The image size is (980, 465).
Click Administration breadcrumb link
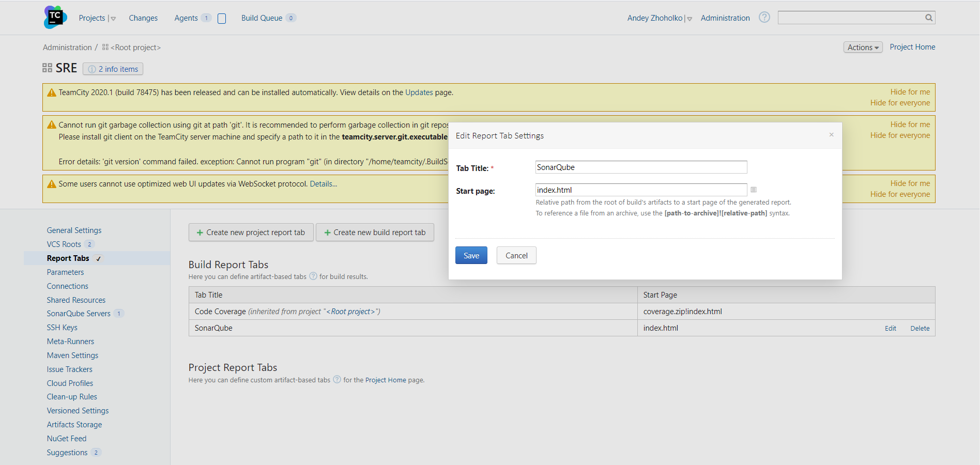[x=67, y=48]
